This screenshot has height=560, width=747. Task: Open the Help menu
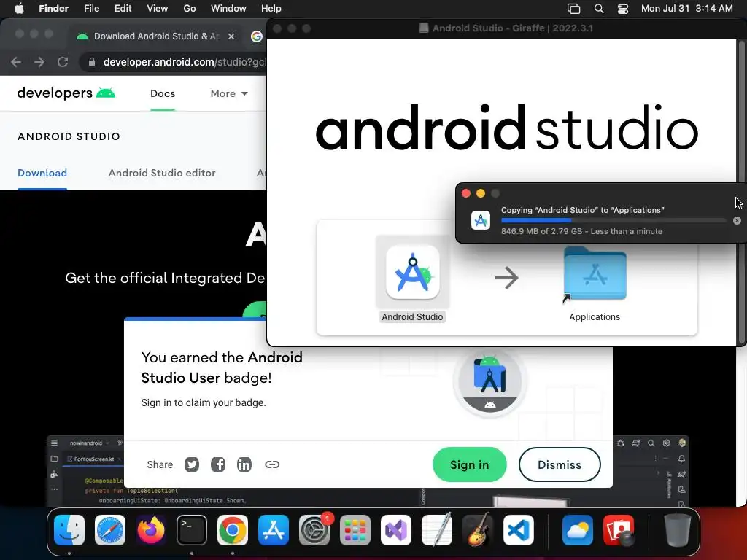271,9
